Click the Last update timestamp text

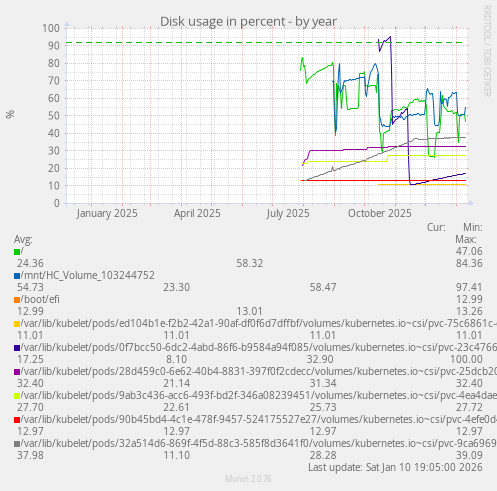[x=395, y=467]
